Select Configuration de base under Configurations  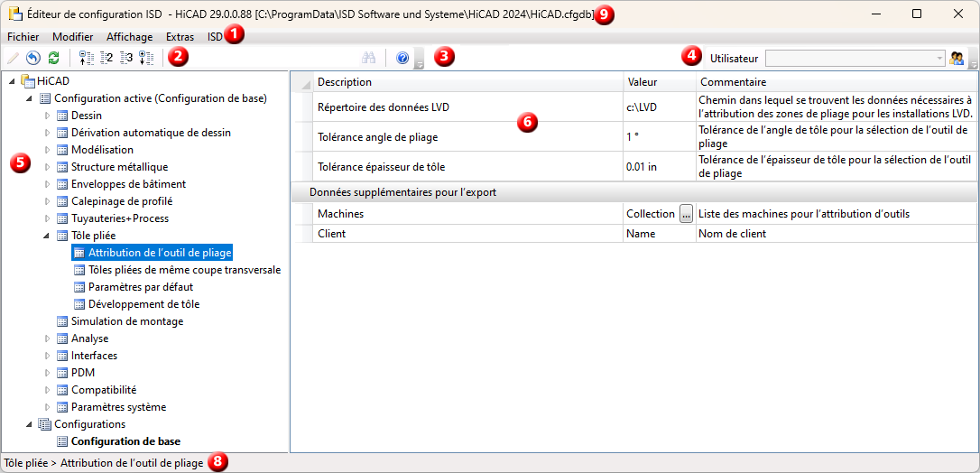coord(125,441)
